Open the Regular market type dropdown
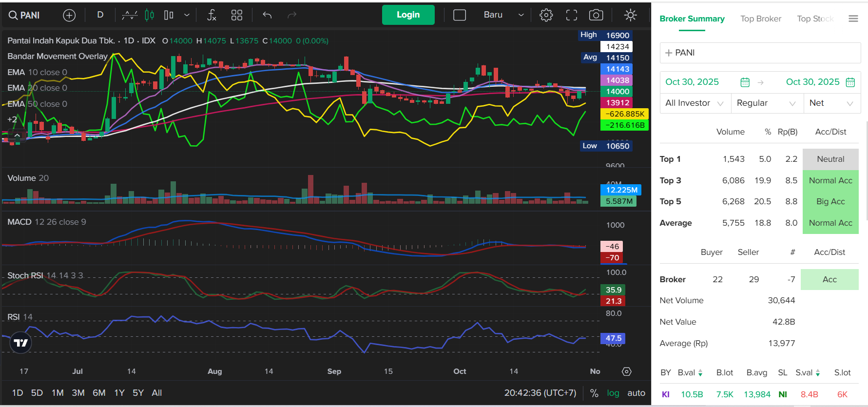 [x=766, y=103]
